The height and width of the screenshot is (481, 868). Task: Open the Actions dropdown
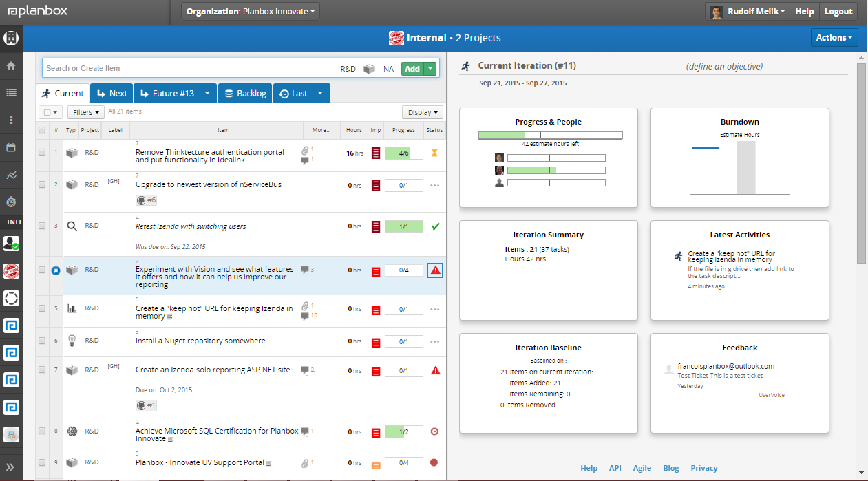[834, 38]
